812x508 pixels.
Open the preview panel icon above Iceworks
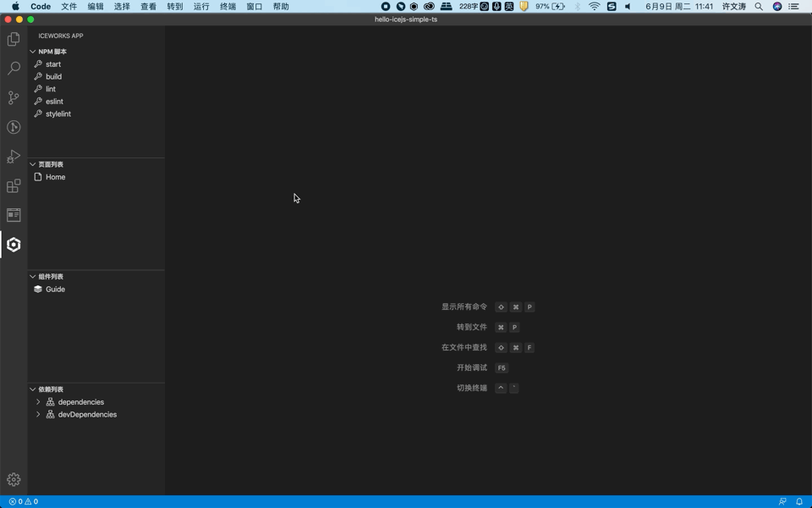pos(14,214)
